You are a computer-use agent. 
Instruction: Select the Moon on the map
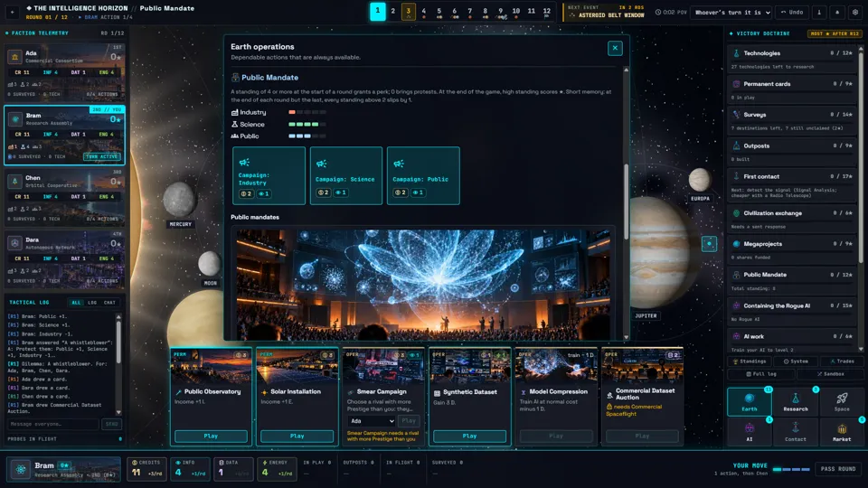point(209,263)
